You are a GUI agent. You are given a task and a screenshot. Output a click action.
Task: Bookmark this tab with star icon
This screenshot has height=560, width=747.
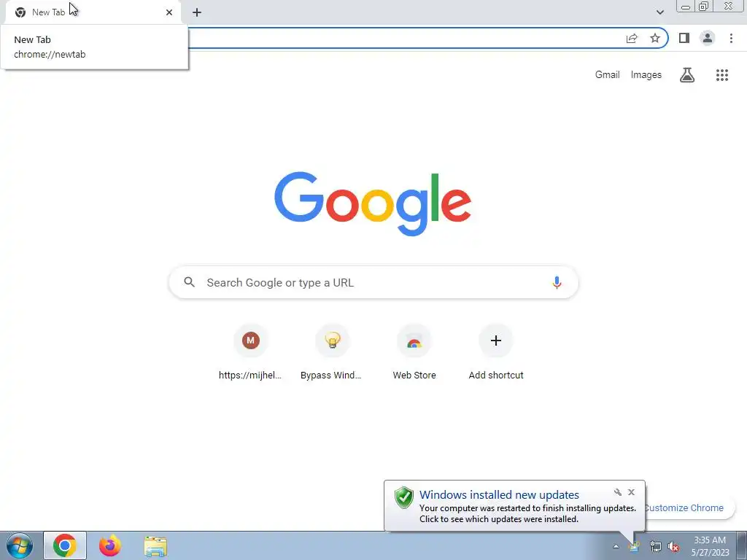(x=655, y=38)
